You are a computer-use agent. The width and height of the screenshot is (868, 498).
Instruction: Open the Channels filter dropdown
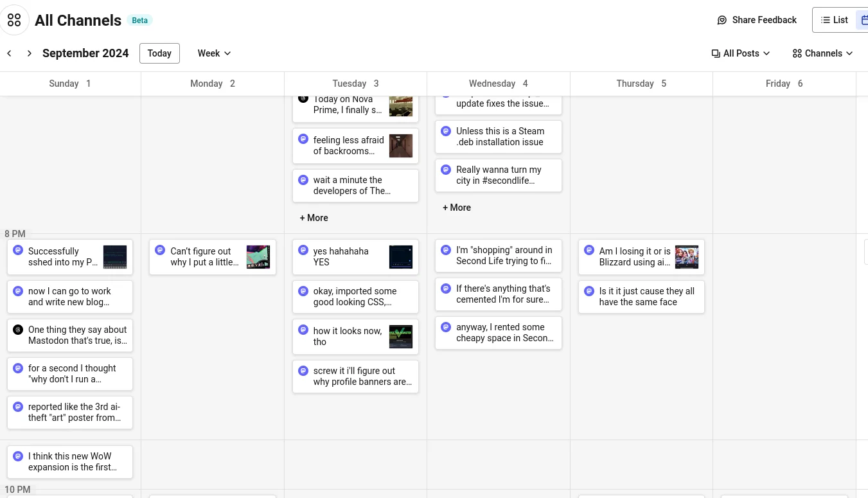click(x=822, y=53)
